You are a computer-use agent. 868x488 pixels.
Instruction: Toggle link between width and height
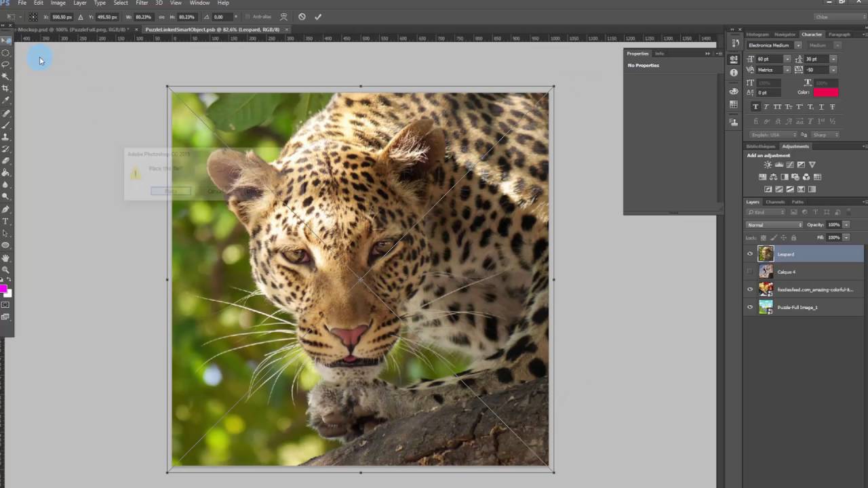(161, 17)
